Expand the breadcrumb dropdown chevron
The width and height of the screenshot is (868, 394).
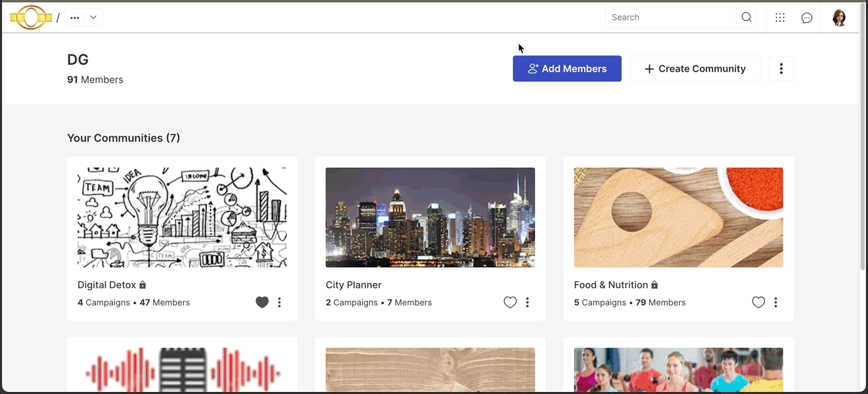[x=93, y=18]
